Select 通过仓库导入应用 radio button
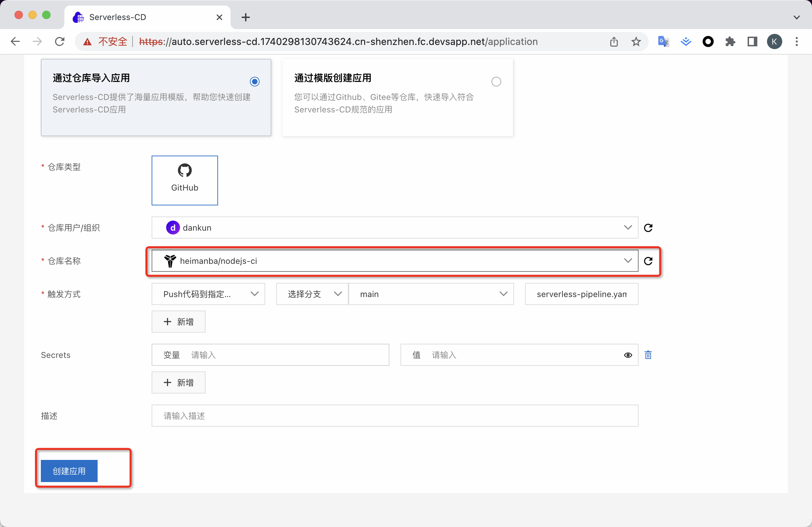Screen dimensions: 812x527 [255, 82]
